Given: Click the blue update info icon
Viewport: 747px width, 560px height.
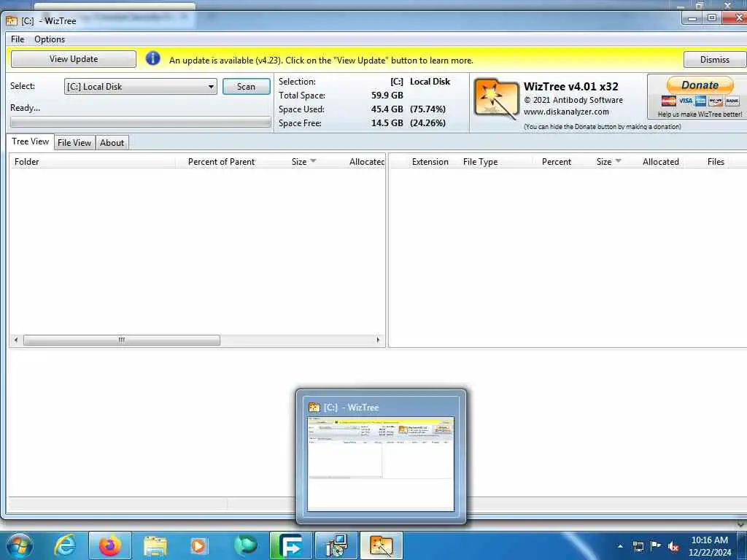Looking at the screenshot, I should [152, 59].
